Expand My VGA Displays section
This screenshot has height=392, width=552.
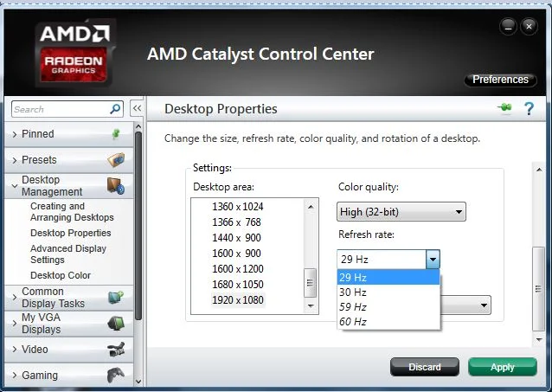click(15, 324)
